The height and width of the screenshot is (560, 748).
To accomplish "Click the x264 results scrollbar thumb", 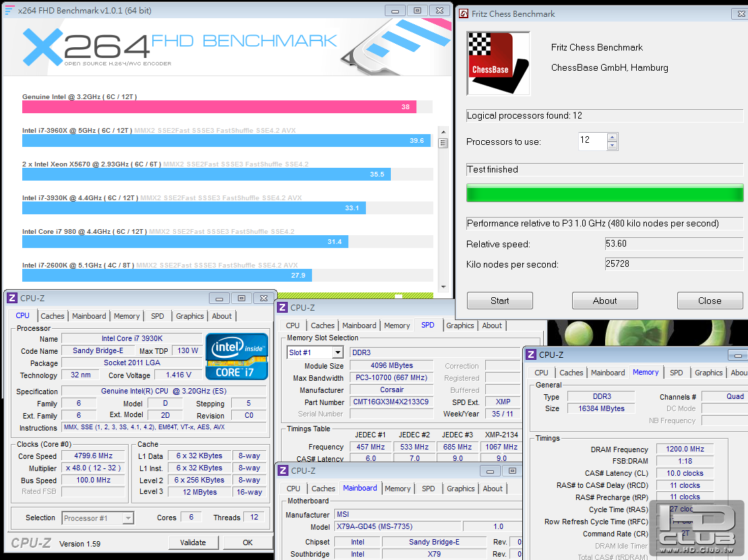I will (443, 143).
